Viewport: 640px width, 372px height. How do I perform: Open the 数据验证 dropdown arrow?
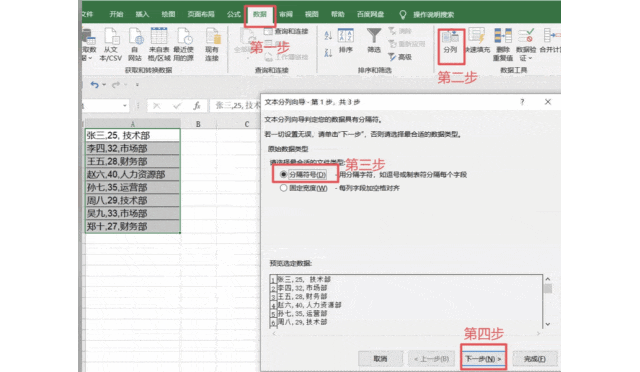pyautogui.click(x=531, y=58)
